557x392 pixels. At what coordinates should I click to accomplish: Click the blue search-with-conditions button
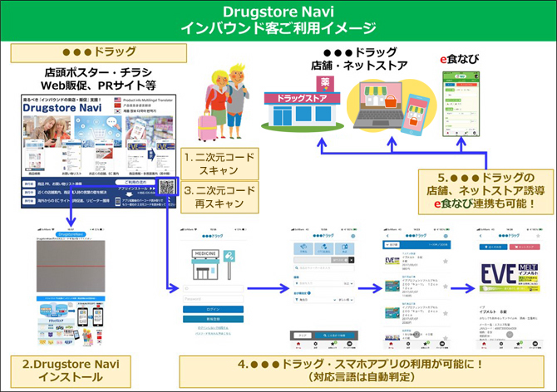(x=334, y=336)
